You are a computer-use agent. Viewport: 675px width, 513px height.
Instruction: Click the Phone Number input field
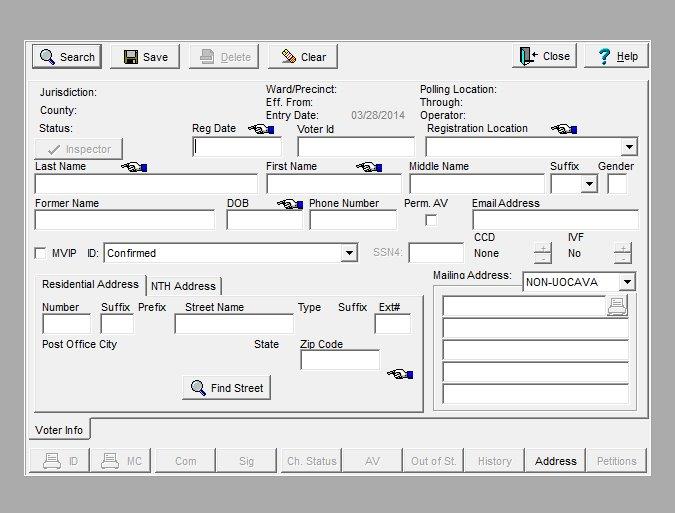point(353,220)
